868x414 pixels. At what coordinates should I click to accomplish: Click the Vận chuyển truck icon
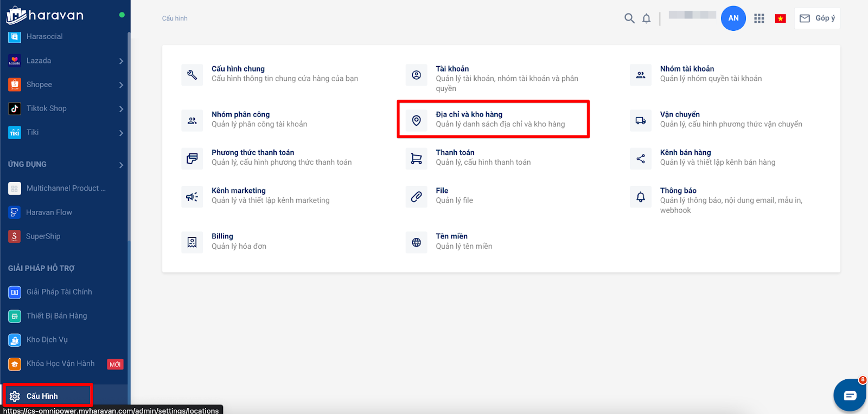[x=641, y=120]
